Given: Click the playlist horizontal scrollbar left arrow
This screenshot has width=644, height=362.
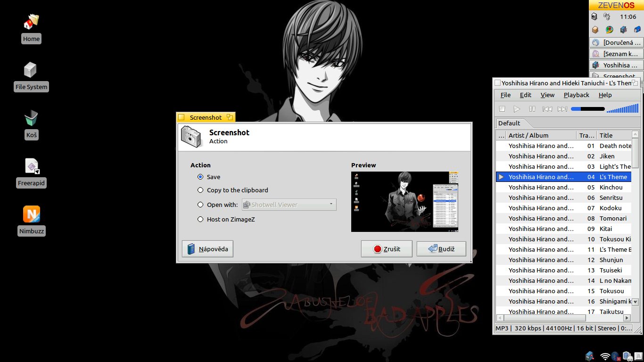Looking at the screenshot, I should [x=499, y=318].
